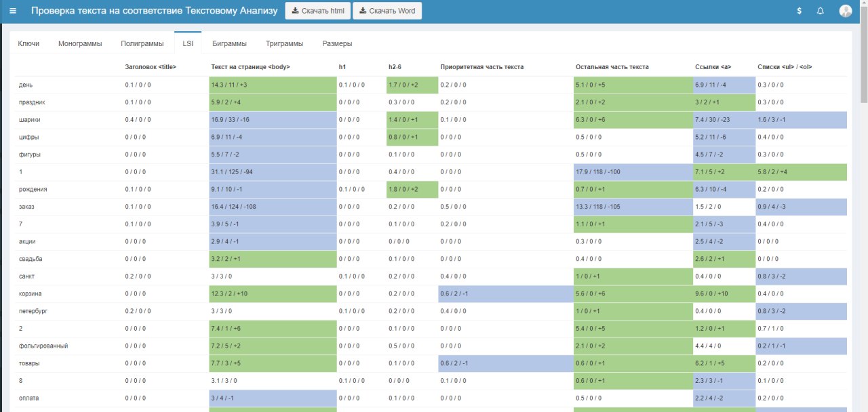Click the row label день

(26, 85)
